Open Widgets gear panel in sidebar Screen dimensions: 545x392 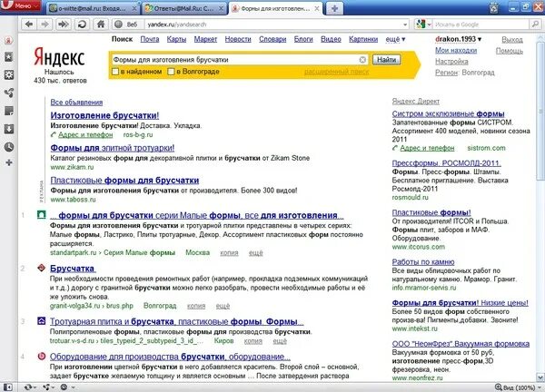tap(9, 74)
